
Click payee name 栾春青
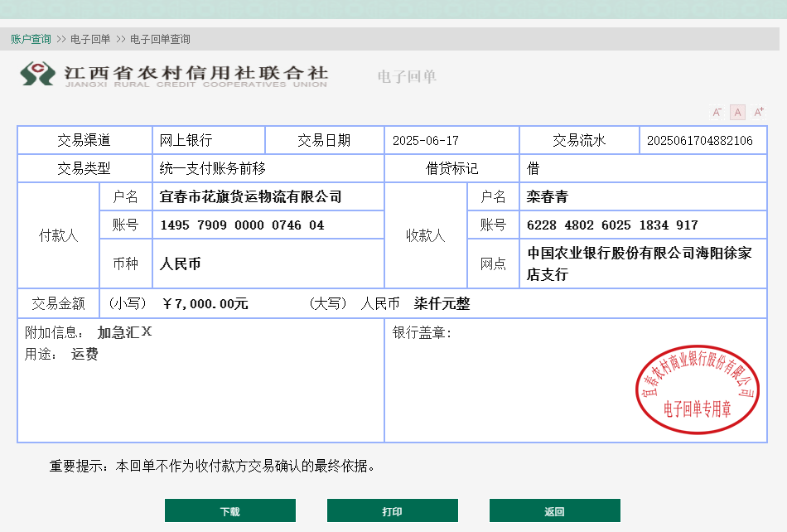(547, 196)
